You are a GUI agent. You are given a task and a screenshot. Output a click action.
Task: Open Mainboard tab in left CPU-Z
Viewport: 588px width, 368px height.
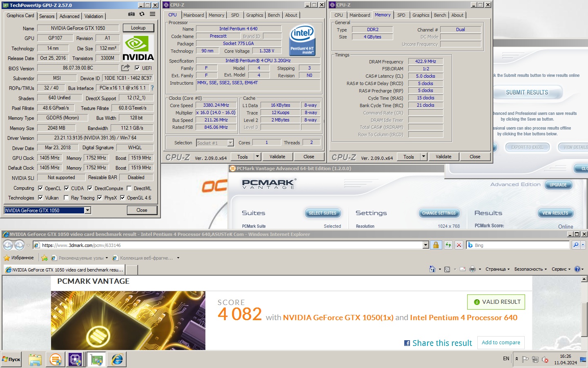194,15
